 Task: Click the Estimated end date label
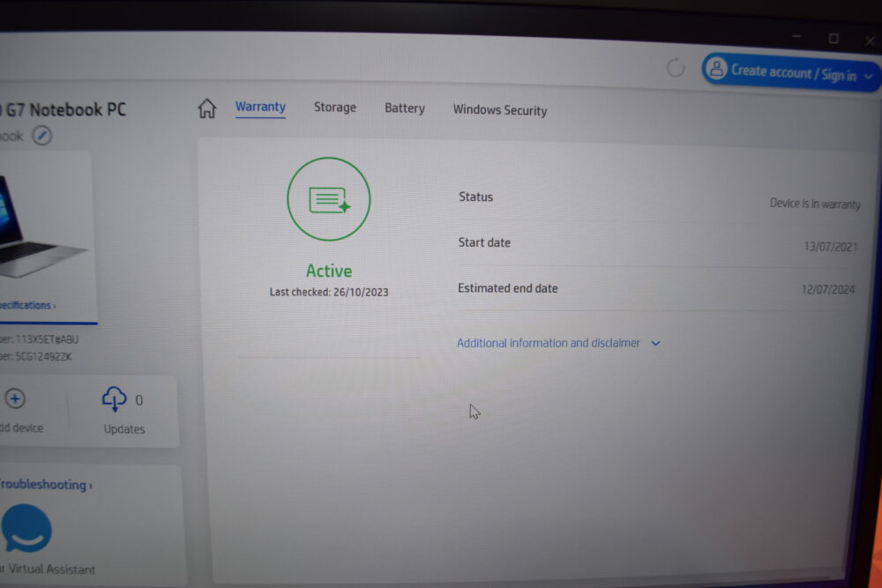(x=507, y=287)
